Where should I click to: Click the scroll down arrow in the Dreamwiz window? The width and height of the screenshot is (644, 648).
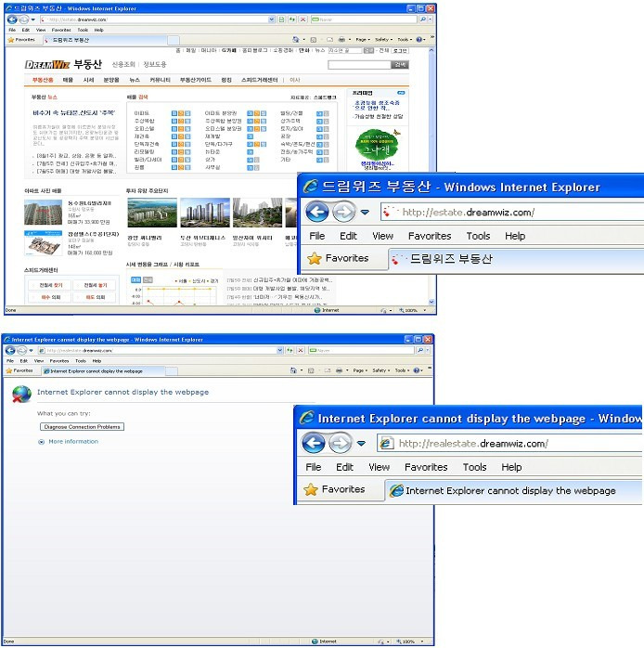[431, 302]
